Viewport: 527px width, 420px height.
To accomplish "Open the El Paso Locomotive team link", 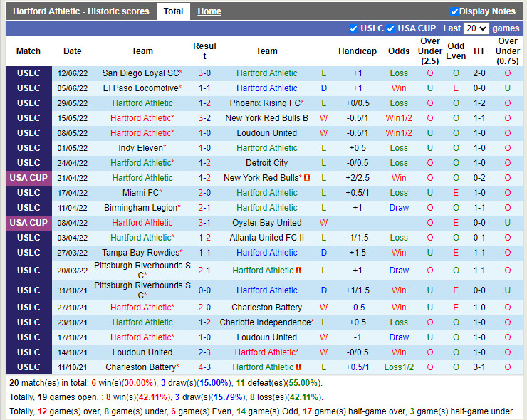I will click(x=140, y=88).
